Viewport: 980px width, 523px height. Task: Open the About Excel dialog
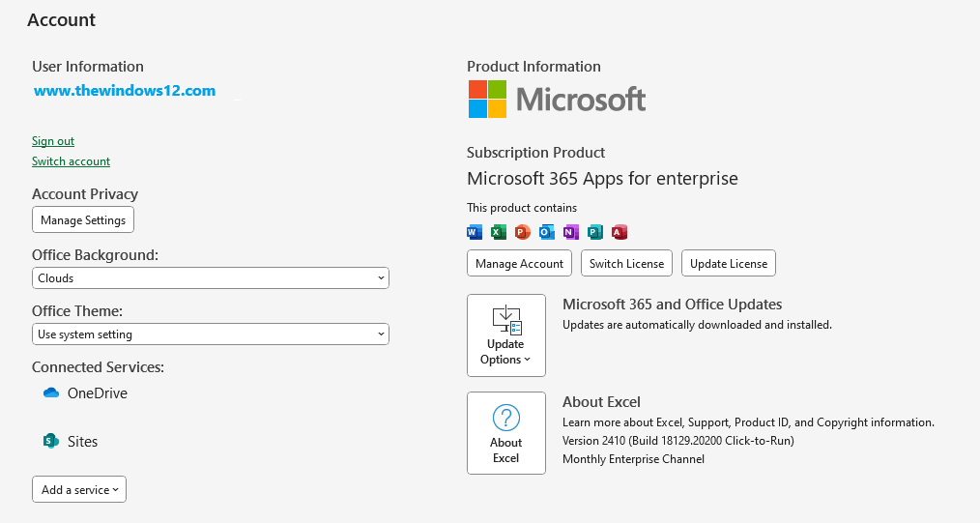tap(506, 433)
